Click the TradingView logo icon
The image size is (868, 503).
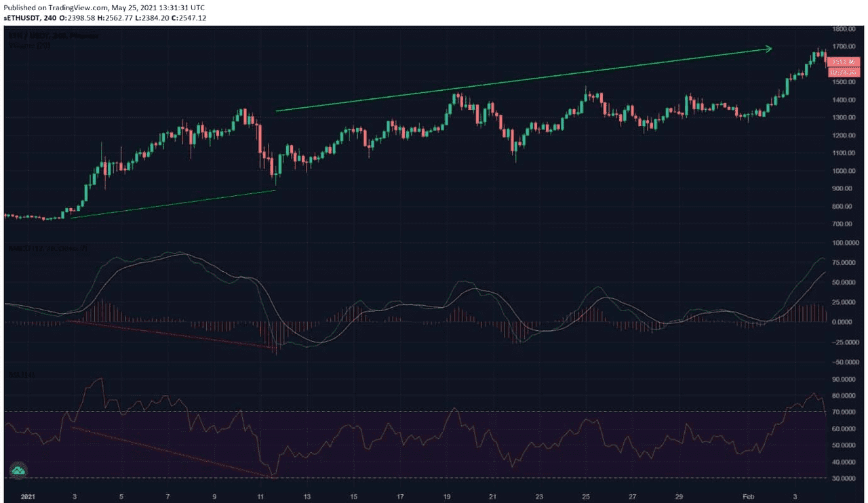coord(18,469)
